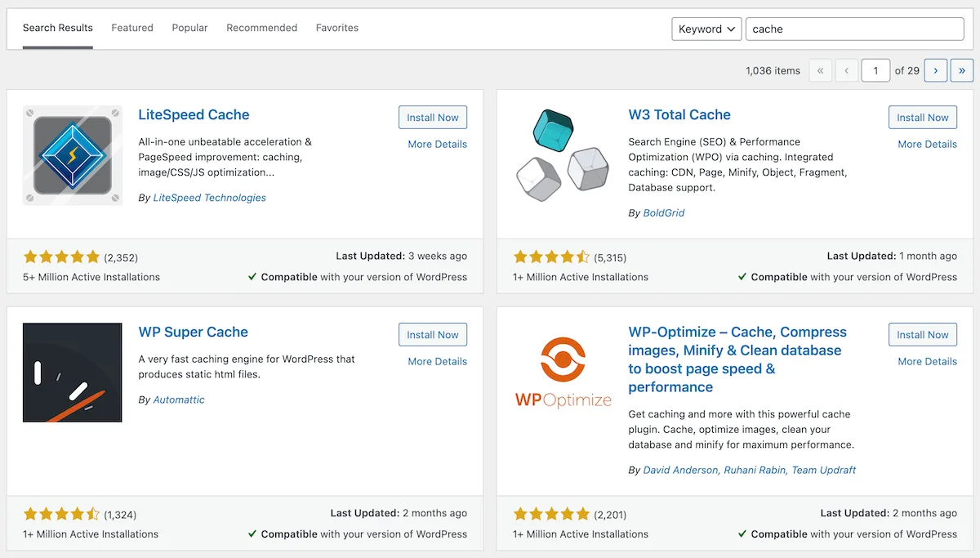Switch to the Popular tab

point(189,28)
